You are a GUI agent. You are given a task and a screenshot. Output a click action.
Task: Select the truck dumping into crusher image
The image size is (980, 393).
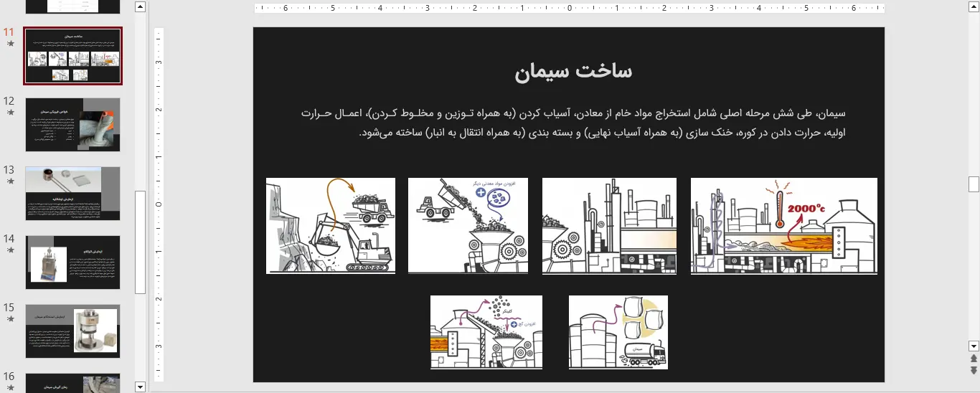468,226
